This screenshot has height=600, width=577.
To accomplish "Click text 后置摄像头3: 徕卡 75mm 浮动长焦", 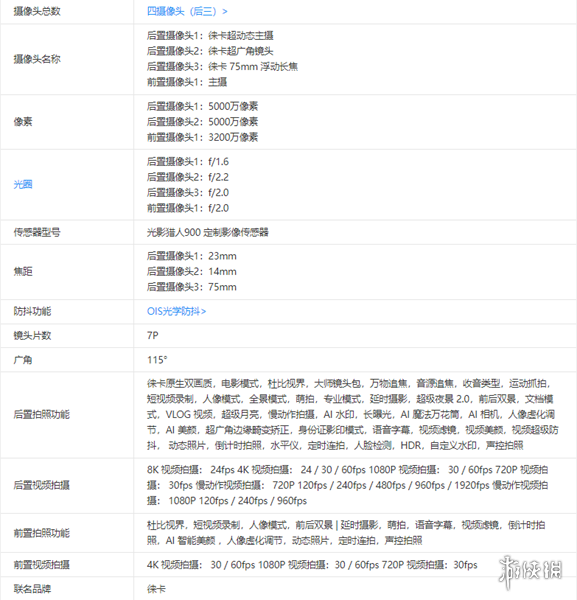I will tap(222, 67).
